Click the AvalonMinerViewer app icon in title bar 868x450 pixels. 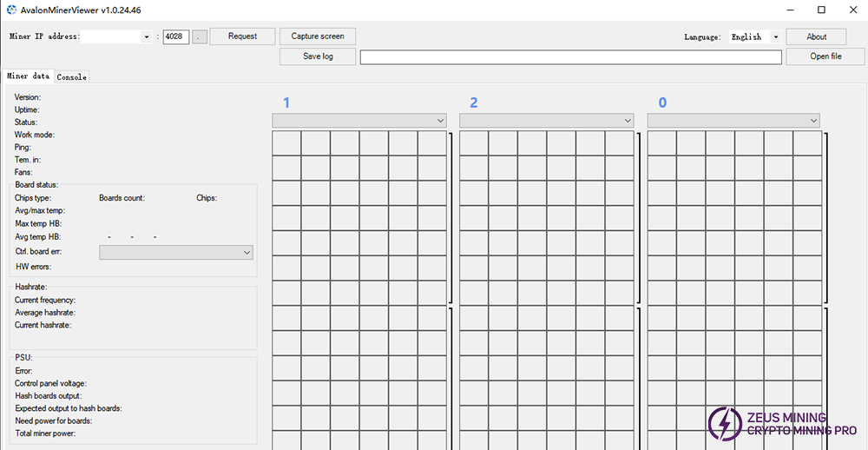[x=10, y=10]
